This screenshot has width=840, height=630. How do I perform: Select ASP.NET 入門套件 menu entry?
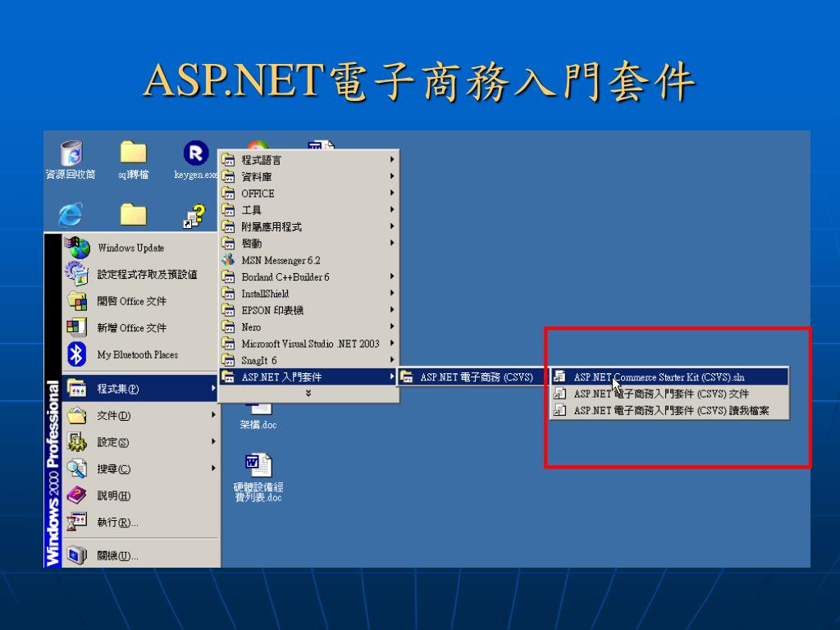coord(308,377)
